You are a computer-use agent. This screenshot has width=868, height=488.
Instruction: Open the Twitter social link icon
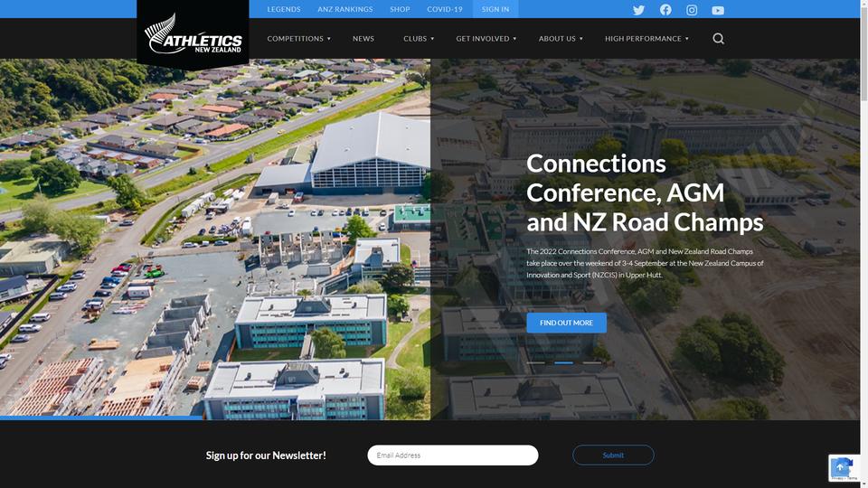[639, 10]
